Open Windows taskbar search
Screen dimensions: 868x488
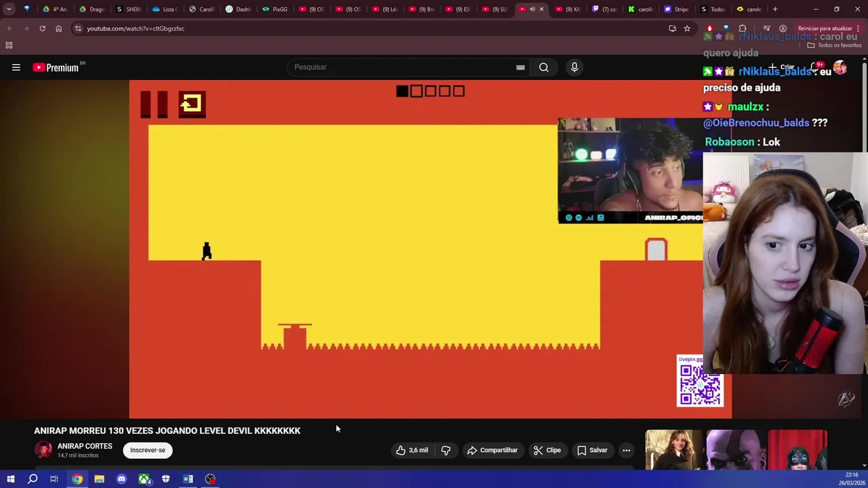33,479
